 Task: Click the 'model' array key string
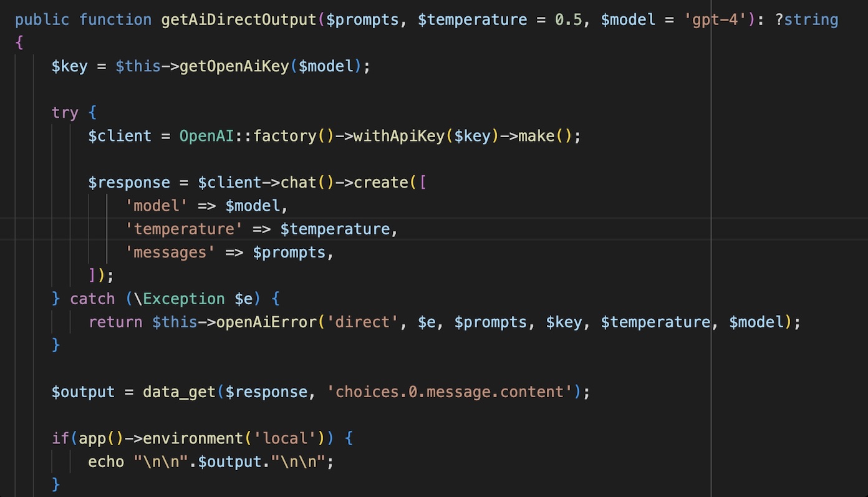(x=156, y=205)
